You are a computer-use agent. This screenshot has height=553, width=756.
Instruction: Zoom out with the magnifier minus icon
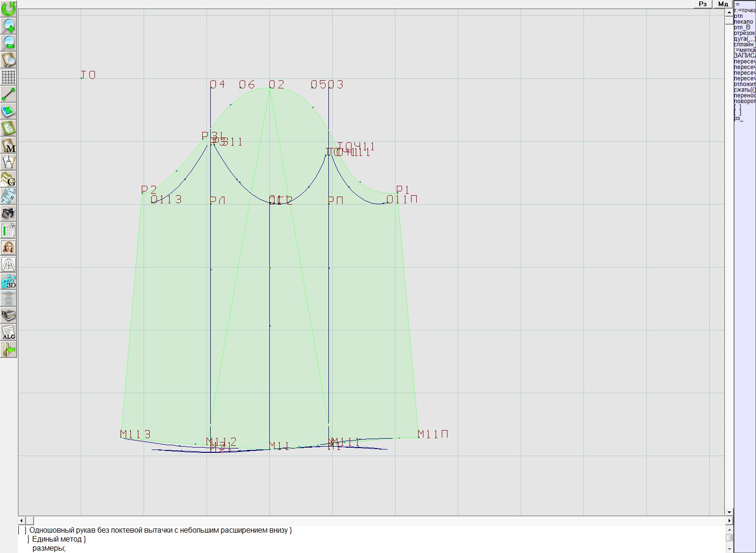click(x=9, y=43)
